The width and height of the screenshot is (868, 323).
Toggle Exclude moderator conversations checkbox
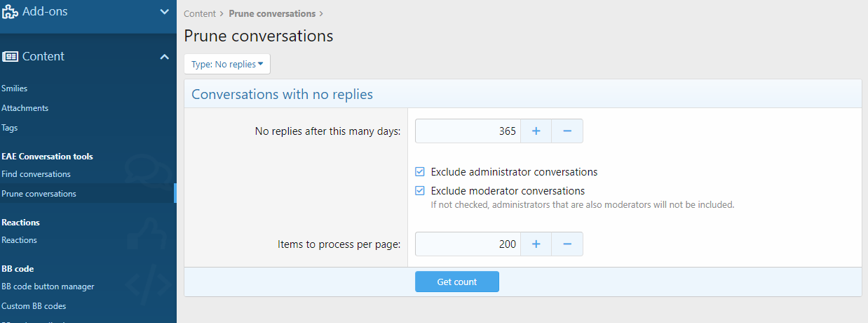420,191
